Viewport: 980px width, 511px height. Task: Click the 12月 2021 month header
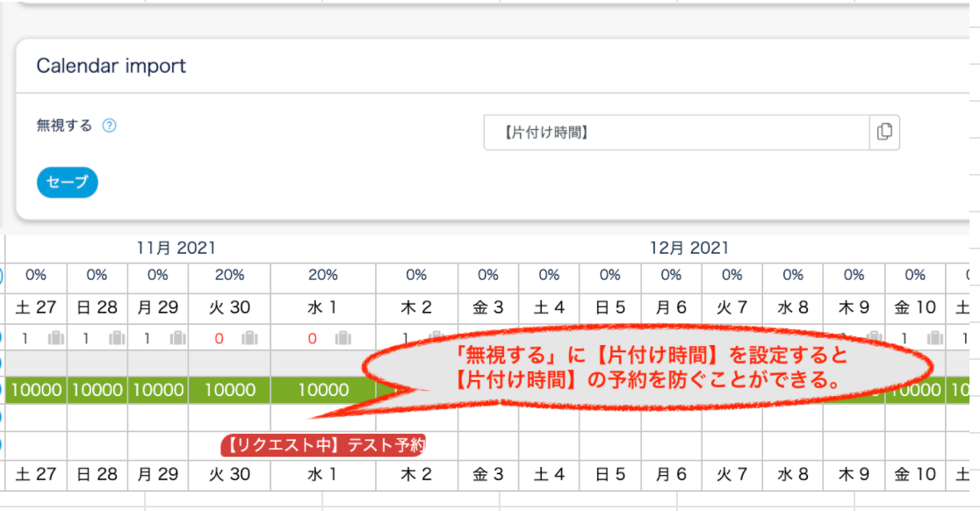click(688, 248)
